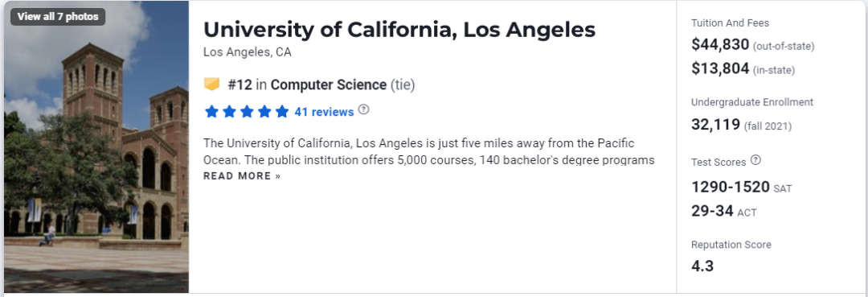Click the help icon beside 41 reviews
The width and height of the screenshot is (868, 297).
(363, 109)
